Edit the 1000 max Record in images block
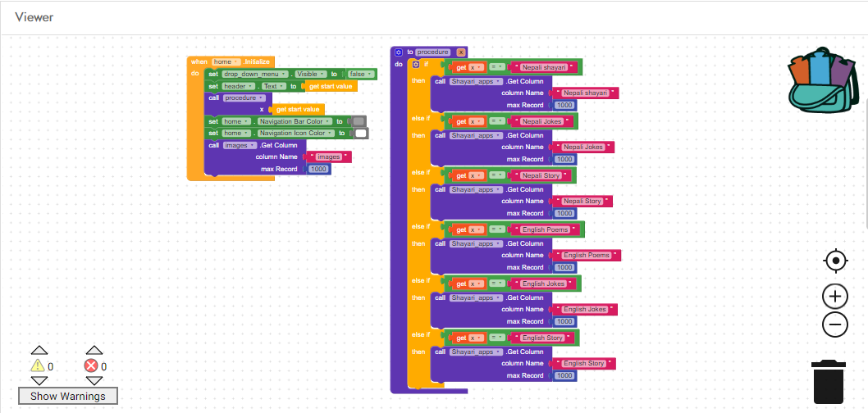 pyautogui.click(x=319, y=169)
